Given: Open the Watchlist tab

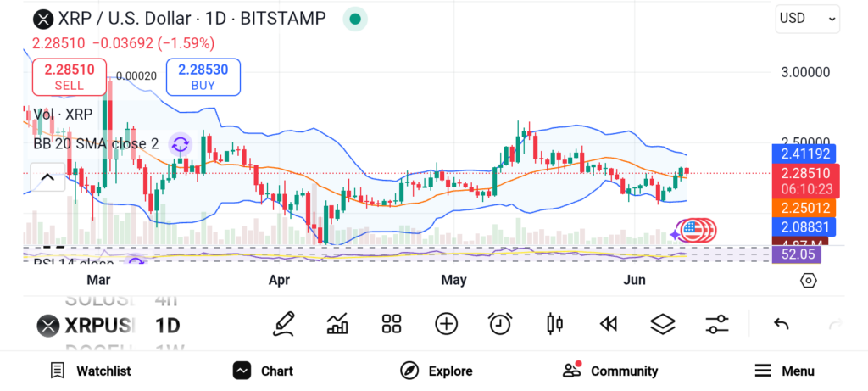Looking at the screenshot, I should pos(90,371).
